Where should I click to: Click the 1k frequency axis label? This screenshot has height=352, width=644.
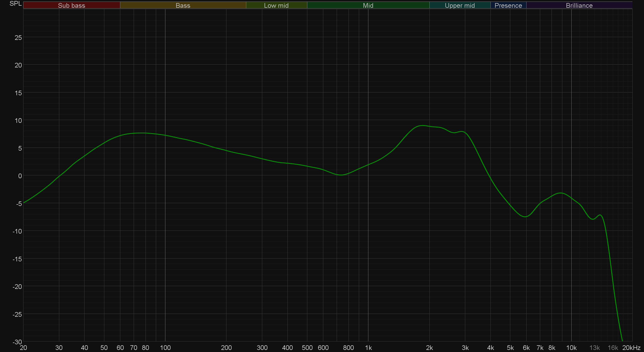(x=368, y=348)
